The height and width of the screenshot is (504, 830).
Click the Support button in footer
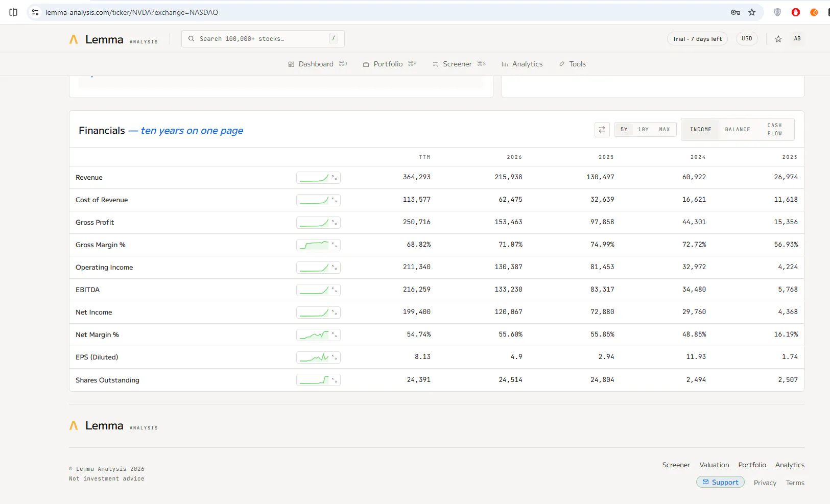point(720,482)
